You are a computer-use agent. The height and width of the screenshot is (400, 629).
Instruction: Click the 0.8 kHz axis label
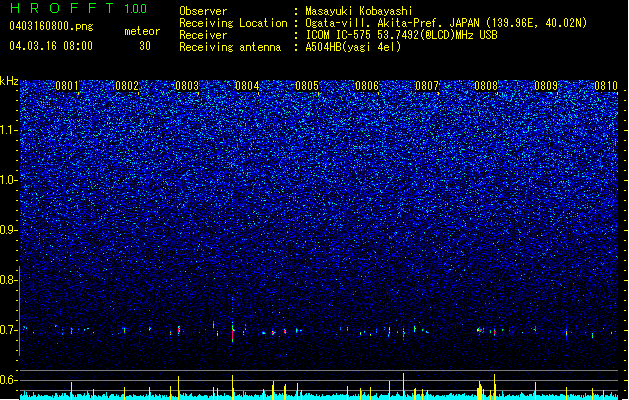9,280
